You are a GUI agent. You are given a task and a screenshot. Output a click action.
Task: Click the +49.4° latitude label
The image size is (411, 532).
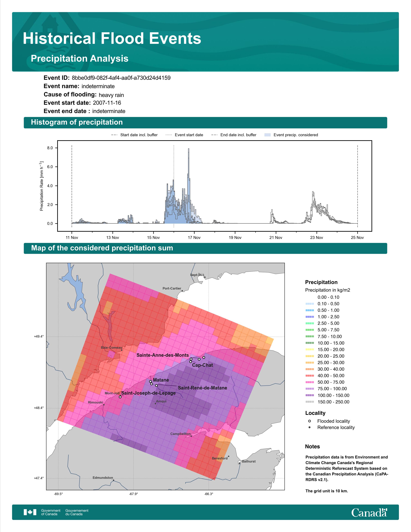point(39,336)
